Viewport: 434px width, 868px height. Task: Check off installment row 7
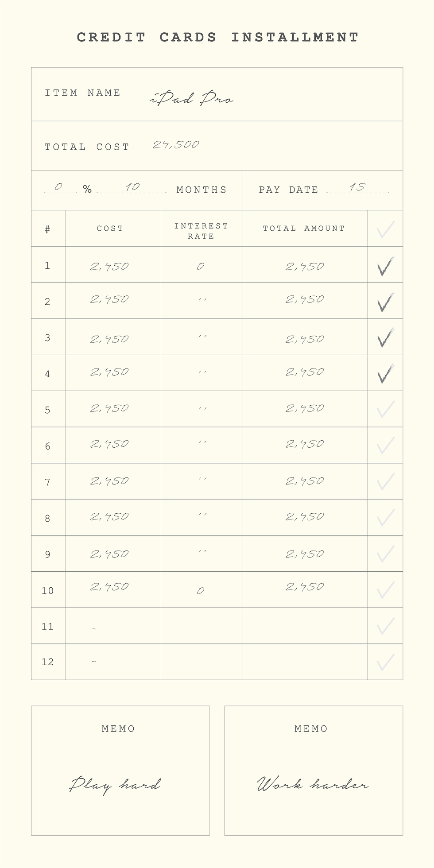coord(385,481)
